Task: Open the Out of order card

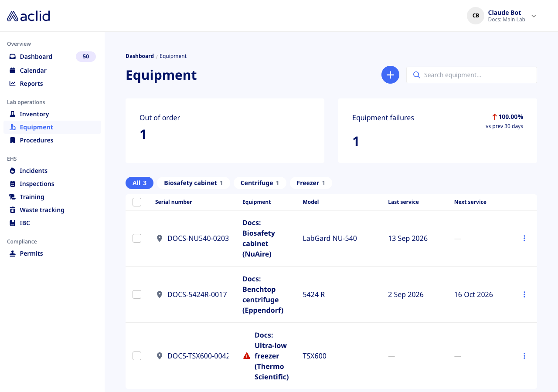Action: click(x=225, y=131)
